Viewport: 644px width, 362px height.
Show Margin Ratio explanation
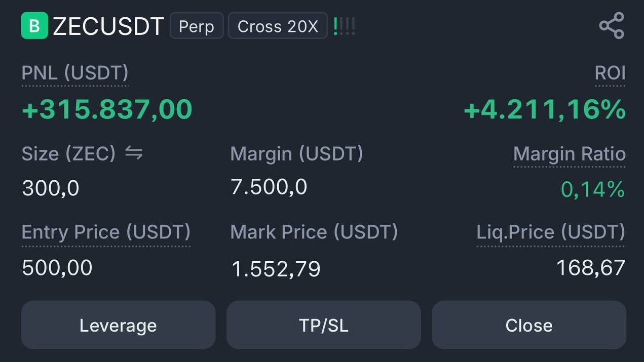tap(570, 154)
